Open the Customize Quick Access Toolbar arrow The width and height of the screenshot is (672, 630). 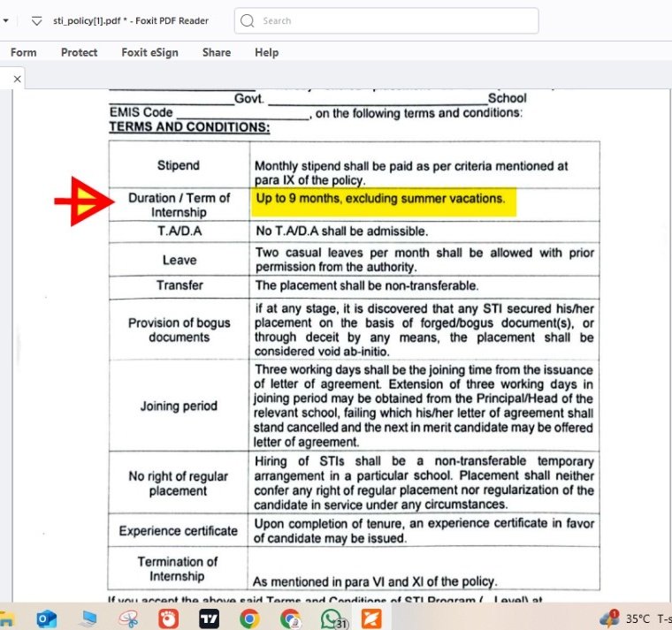[x=37, y=21]
